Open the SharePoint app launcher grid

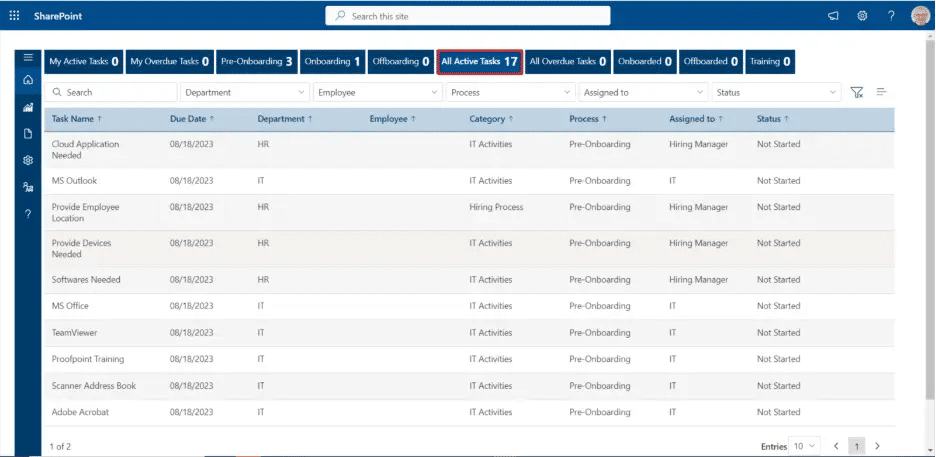(x=14, y=16)
